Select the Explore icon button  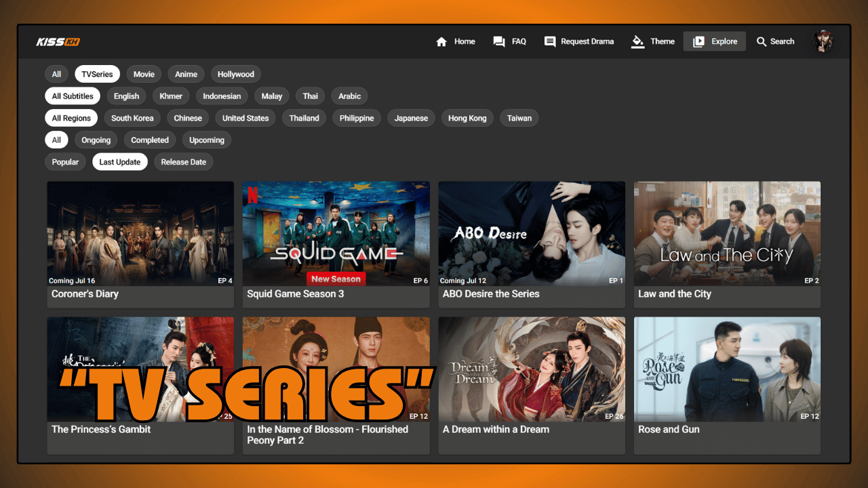pyautogui.click(x=699, y=41)
